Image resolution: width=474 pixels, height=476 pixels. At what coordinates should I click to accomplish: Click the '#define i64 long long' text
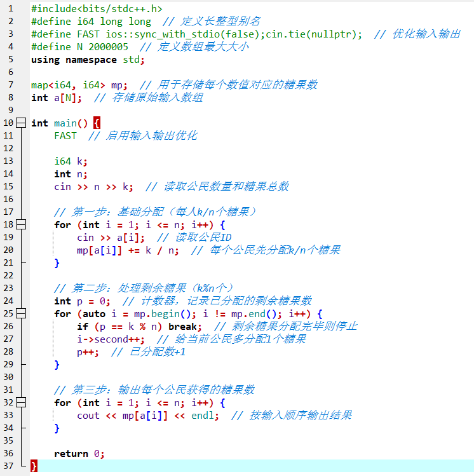tap(91, 22)
